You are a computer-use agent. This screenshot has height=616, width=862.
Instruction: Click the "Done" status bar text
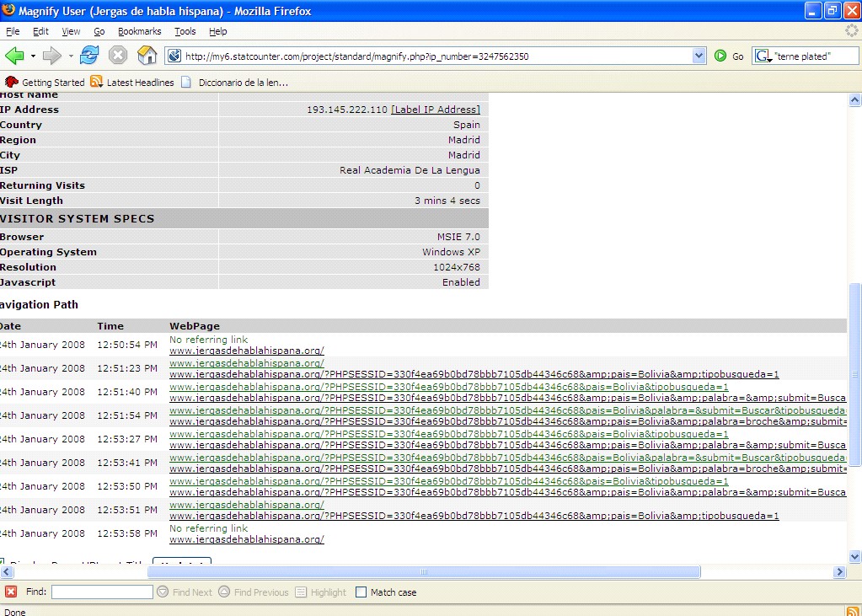pos(15,612)
